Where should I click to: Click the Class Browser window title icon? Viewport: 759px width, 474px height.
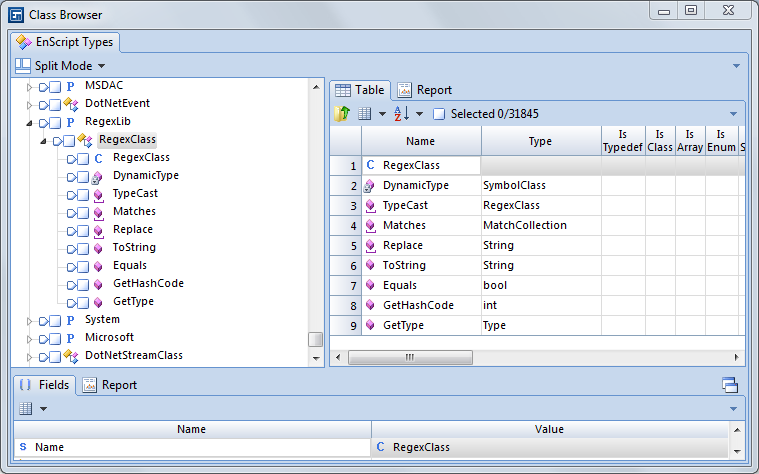[x=16, y=15]
